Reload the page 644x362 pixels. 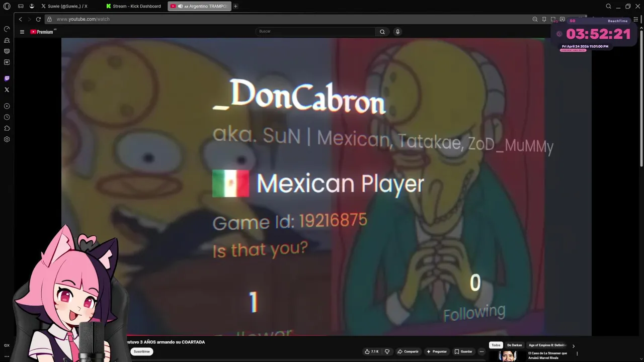(x=38, y=19)
